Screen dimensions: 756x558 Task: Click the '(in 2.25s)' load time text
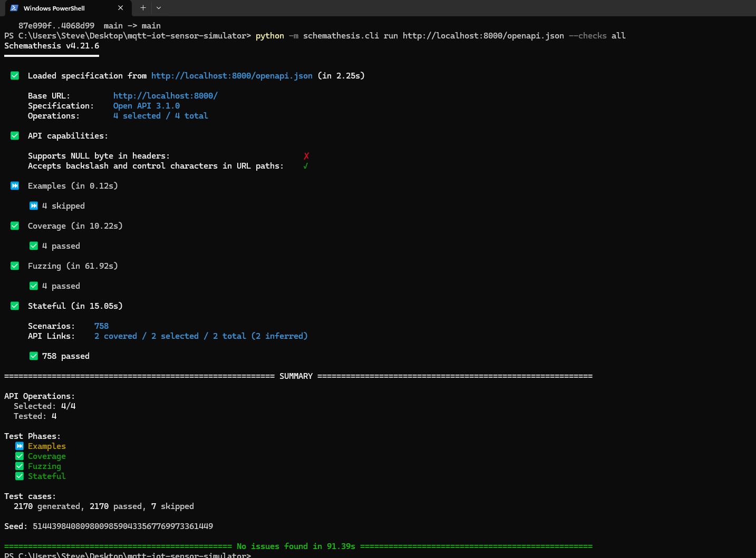pyautogui.click(x=341, y=76)
